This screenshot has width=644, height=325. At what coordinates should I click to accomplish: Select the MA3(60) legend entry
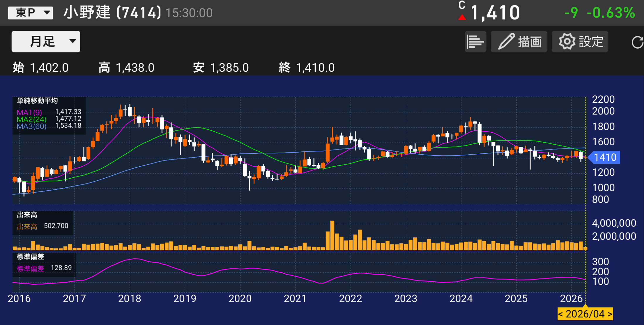[x=31, y=126]
